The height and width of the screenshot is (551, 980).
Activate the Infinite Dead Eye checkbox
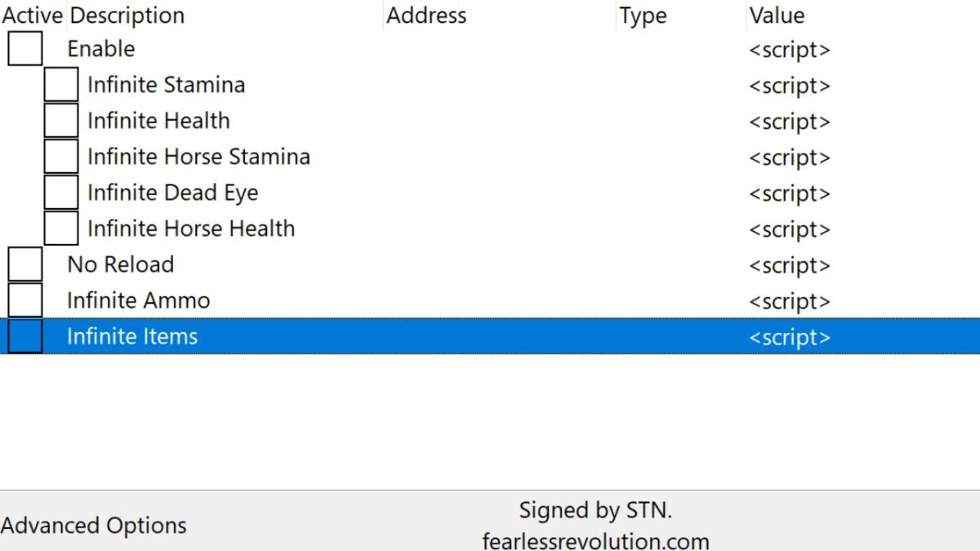pos(61,193)
